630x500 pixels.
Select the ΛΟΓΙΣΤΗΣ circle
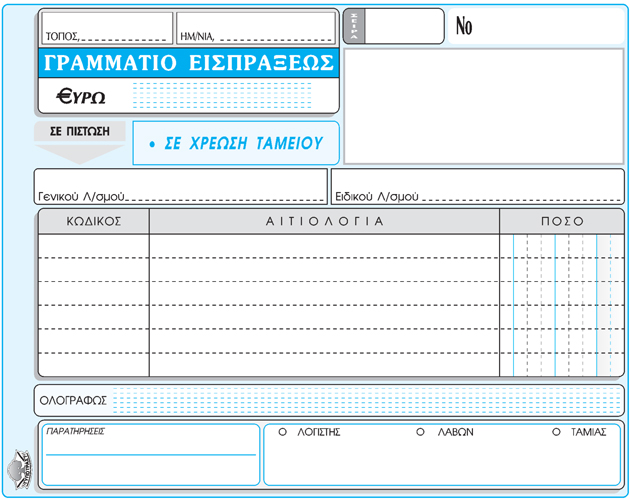(283, 433)
